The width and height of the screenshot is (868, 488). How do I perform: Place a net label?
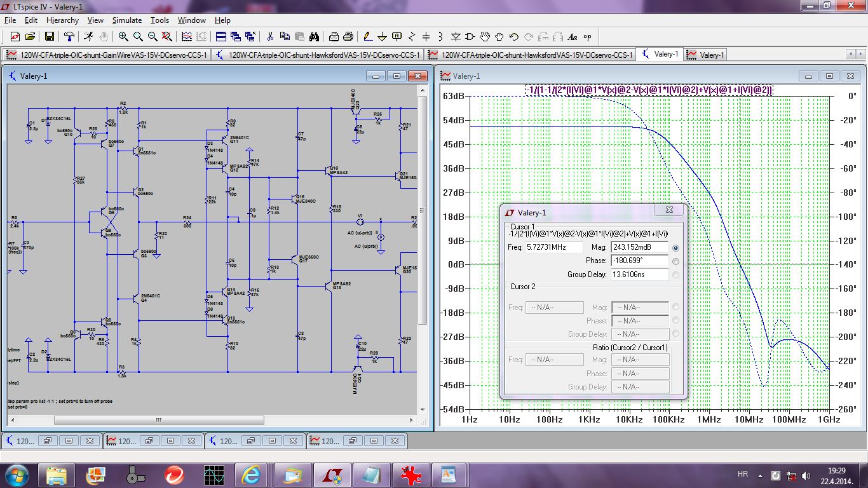397,37
